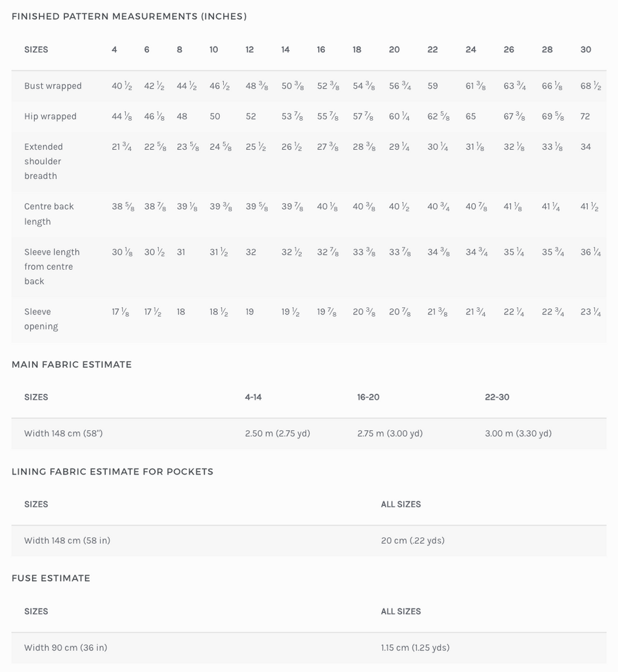The image size is (618, 672).
Task: Click the Sleeve opening row label
Action: 41,319
